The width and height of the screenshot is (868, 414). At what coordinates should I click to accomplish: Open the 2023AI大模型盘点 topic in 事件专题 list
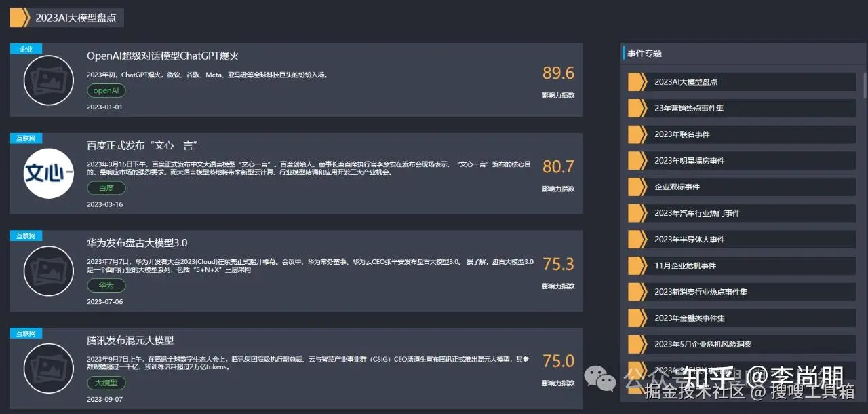click(x=742, y=81)
